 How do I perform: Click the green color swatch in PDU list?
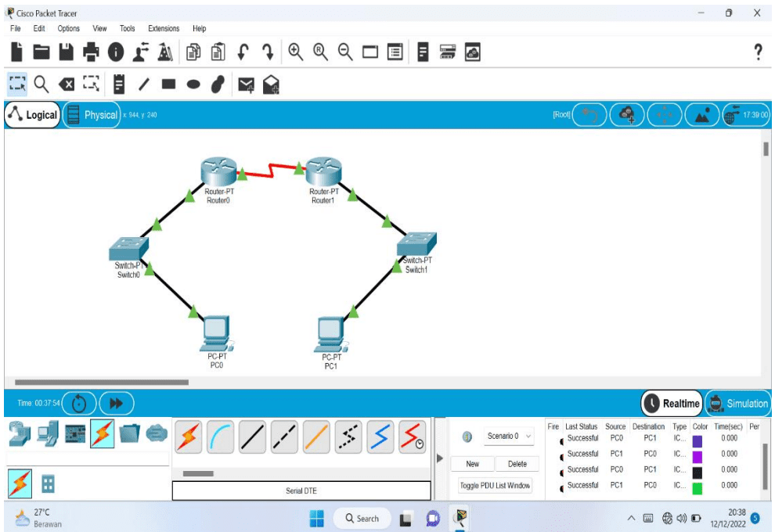697,488
